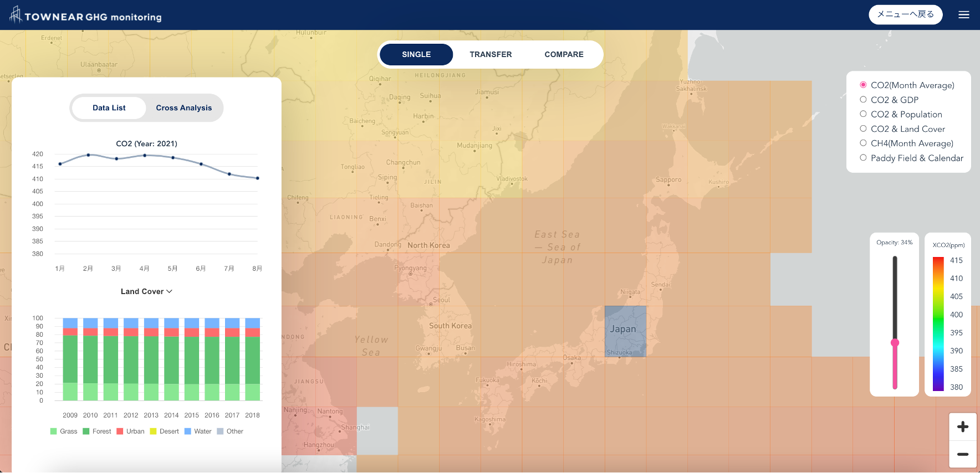980x473 pixels.
Task: Click the XCO2 color scale bar
Action: pyautogui.click(x=938, y=323)
